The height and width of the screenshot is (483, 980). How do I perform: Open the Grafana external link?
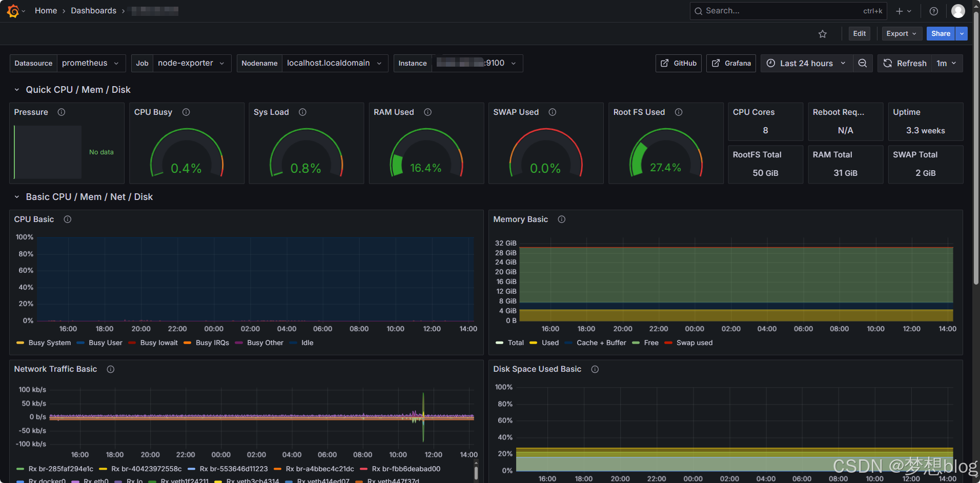point(731,63)
